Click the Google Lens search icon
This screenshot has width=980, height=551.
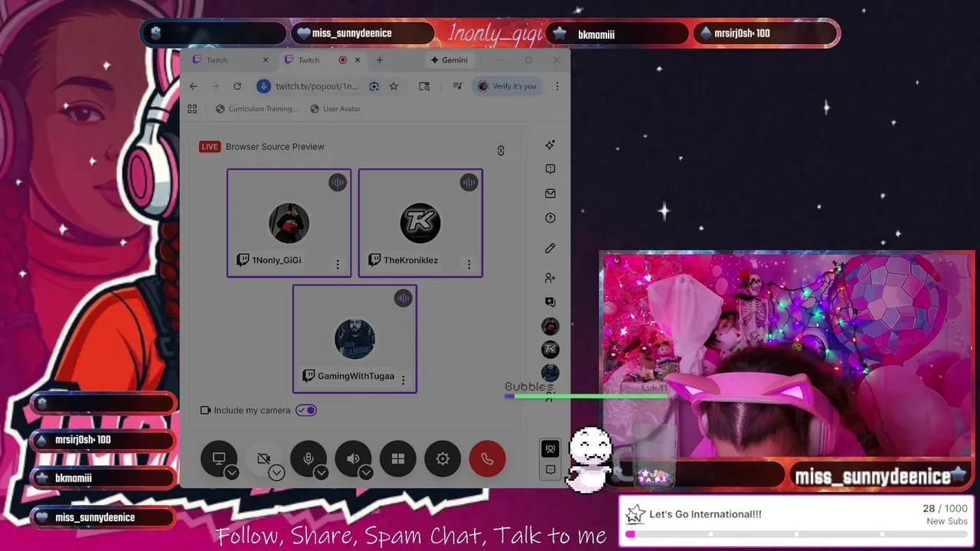[374, 86]
